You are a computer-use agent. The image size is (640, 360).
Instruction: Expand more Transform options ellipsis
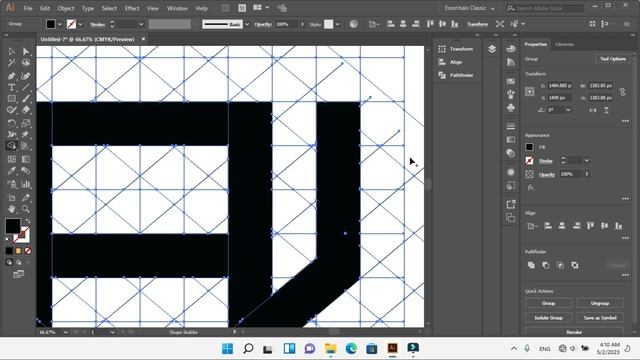coord(625,121)
